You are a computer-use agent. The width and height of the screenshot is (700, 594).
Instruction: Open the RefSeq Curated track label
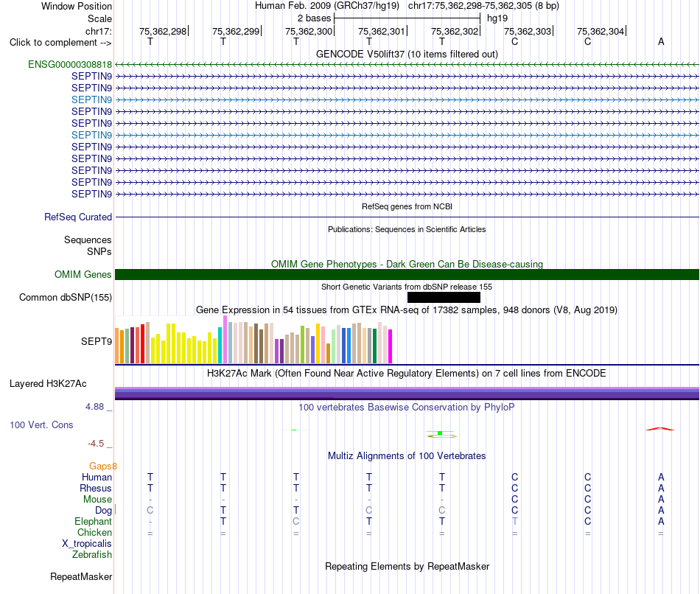click(78, 217)
